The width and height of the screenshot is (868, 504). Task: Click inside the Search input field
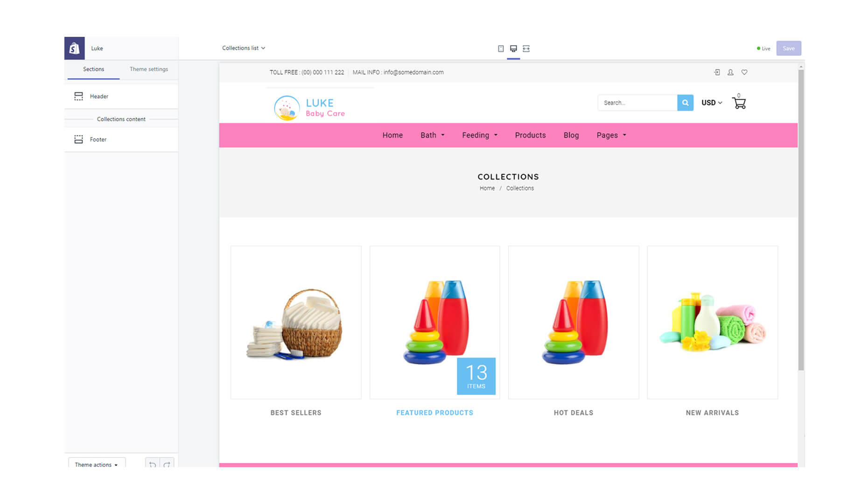click(637, 103)
